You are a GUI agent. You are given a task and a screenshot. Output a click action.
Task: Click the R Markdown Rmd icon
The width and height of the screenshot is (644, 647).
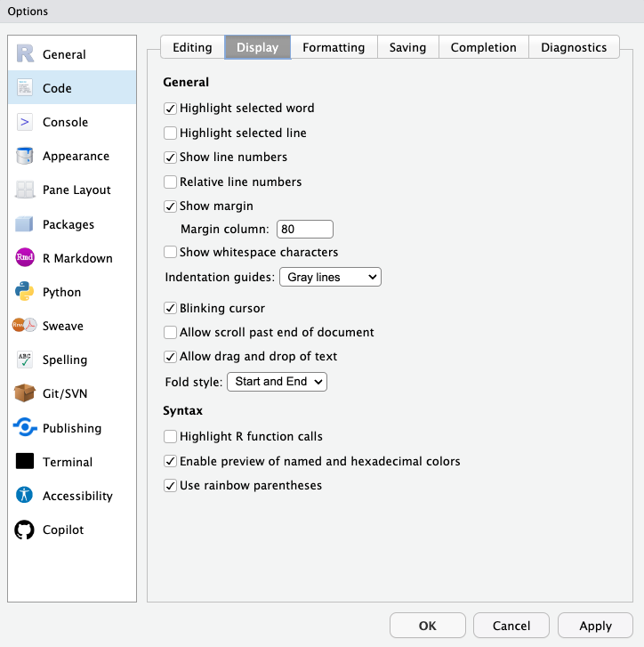point(25,258)
